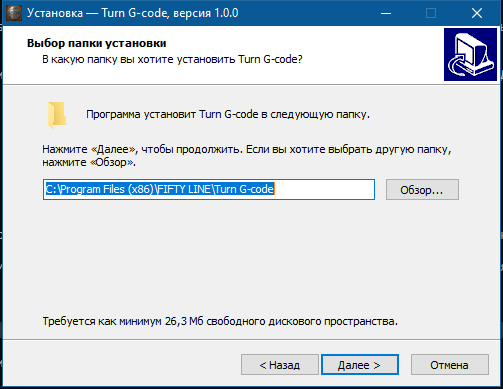Click the instruction text Нажмите «Далее»

pos(247,156)
